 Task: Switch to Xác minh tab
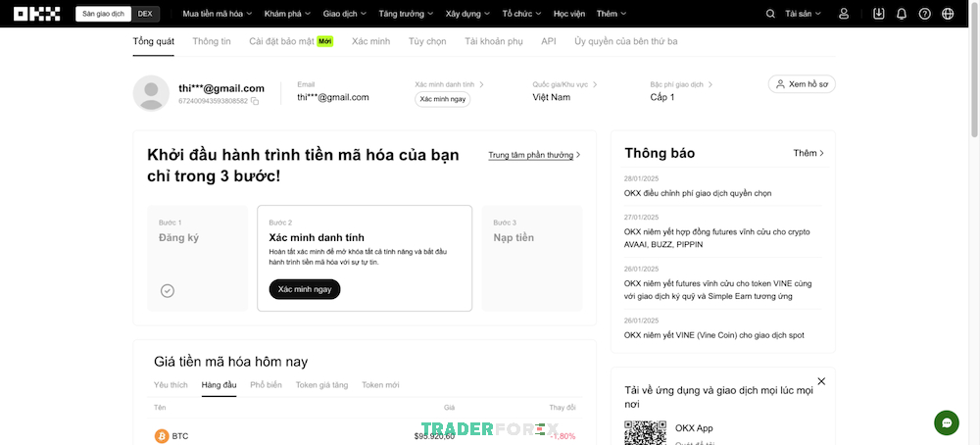coord(370,41)
